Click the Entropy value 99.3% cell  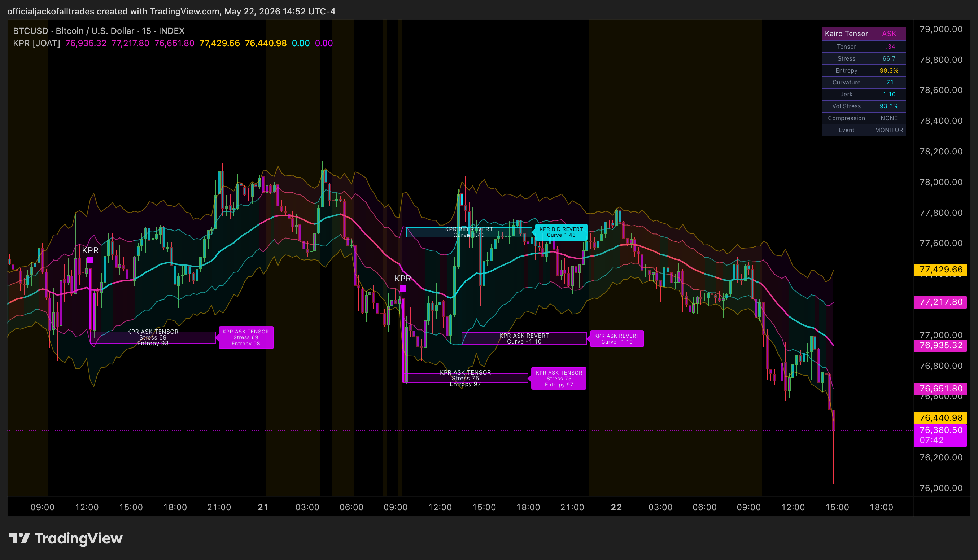(x=889, y=70)
